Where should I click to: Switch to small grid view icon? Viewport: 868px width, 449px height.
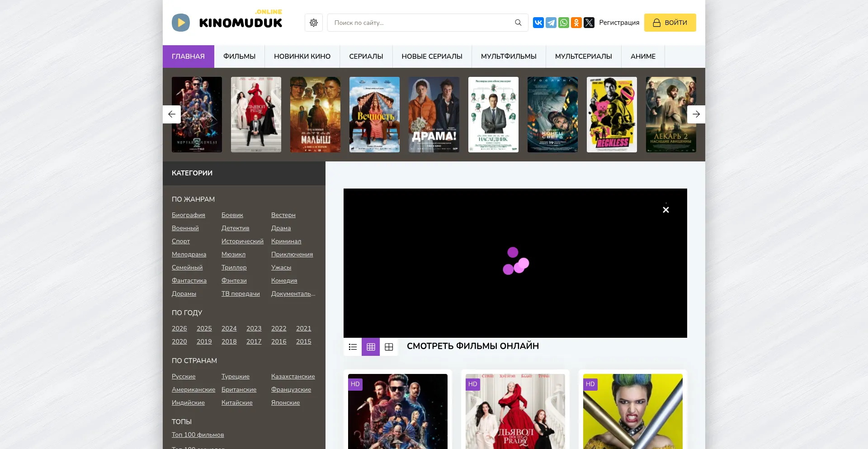[371, 347]
